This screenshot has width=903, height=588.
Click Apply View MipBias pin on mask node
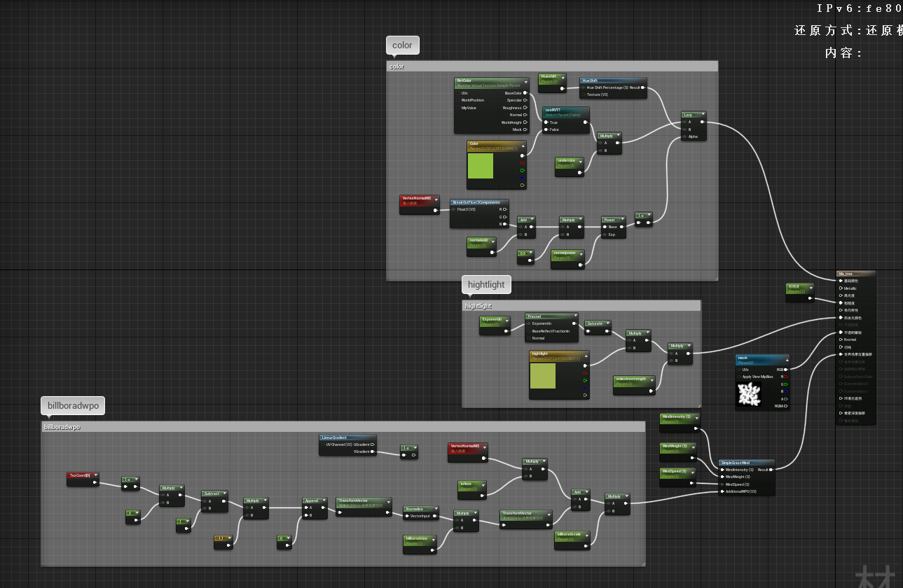coord(739,377)
